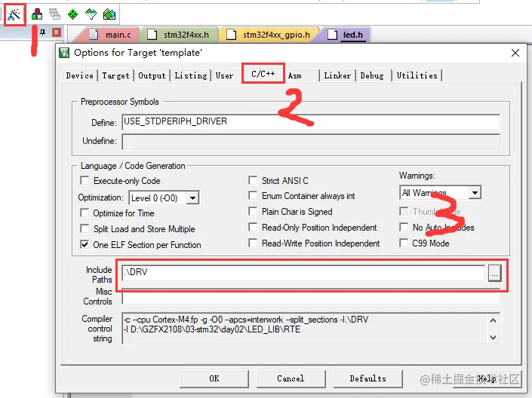Close the side panel with red X
The width and height of the screenshot is (532, 398).
pos(57,32)
